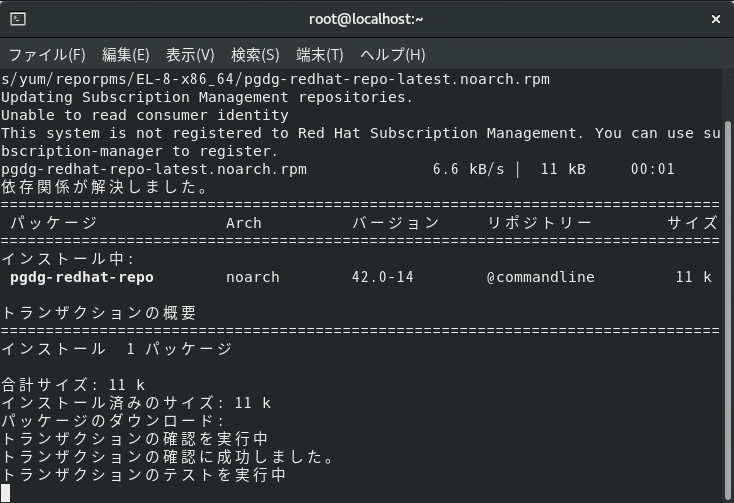The image size is (734, 503).
Task: Open the 端末(T) menu
Action: [x=320, y=55]
